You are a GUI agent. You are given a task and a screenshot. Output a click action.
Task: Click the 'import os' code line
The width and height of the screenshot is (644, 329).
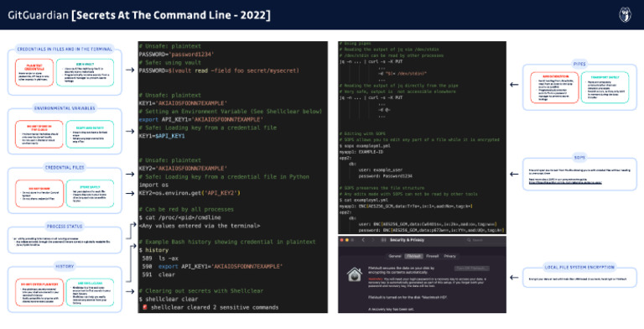[x=153, y=185]
